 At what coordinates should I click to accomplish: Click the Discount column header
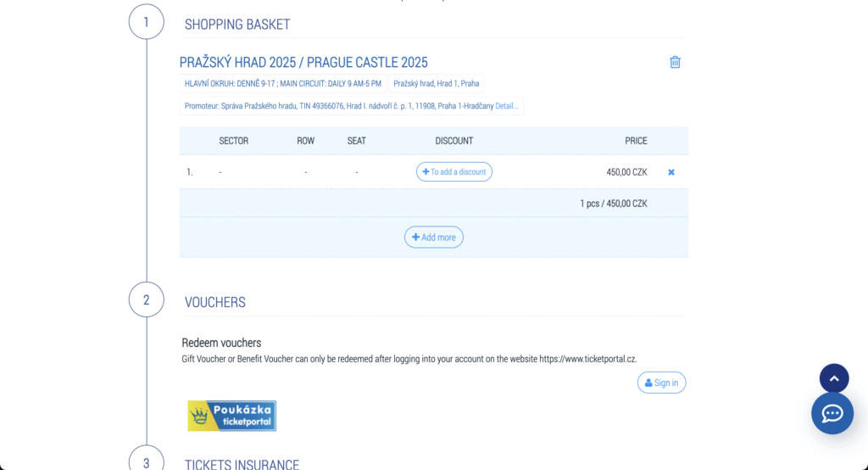[x=453, y=141]
